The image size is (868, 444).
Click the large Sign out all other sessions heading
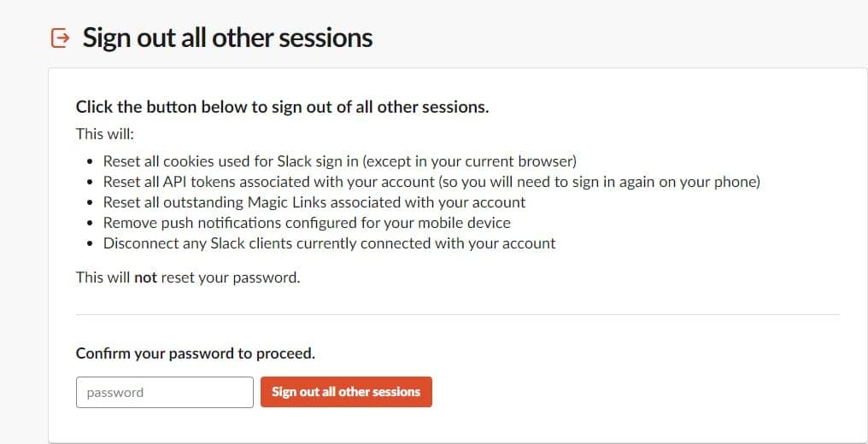[x=227, y=38]
